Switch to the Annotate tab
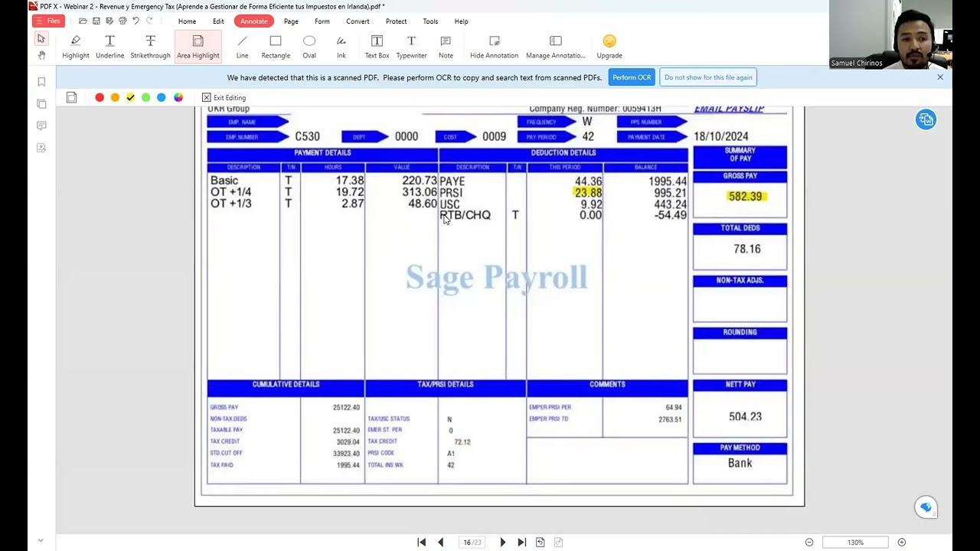 (254, 21)
